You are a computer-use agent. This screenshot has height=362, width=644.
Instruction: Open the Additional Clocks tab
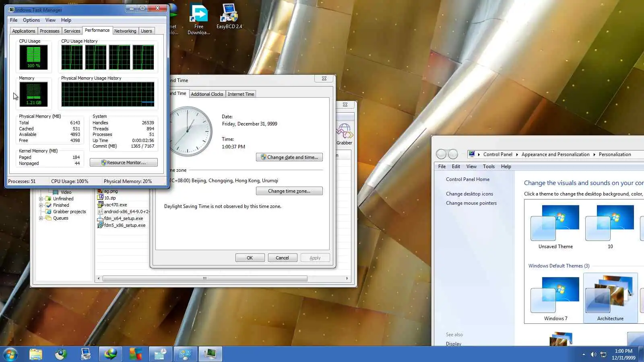pyautogui.click(x=207, y=94)
